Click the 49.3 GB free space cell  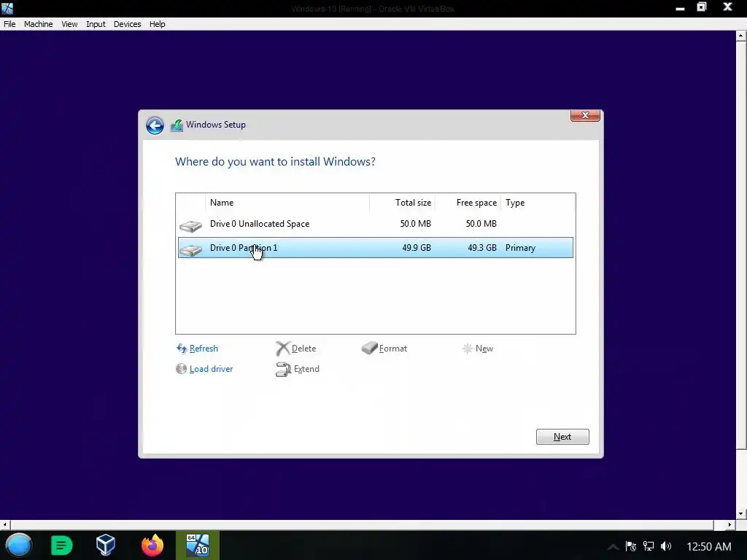[x=482, y=248]
